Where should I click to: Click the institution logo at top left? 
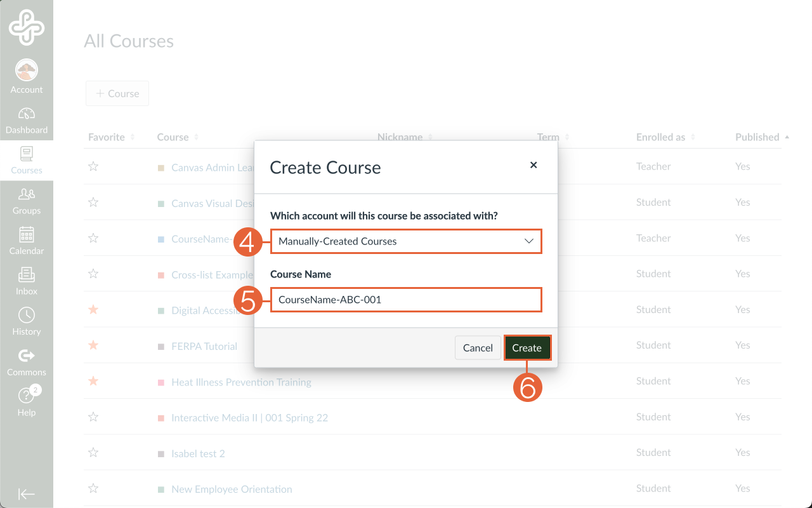(x=27, y=27)
